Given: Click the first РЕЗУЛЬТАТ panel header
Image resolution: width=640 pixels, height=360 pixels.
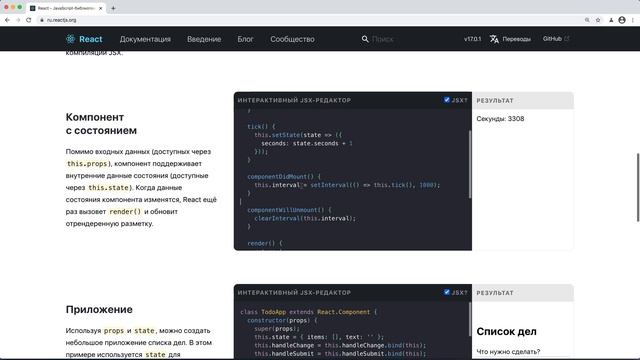Looking at the screenshot, I should click(x=522, y=100).
